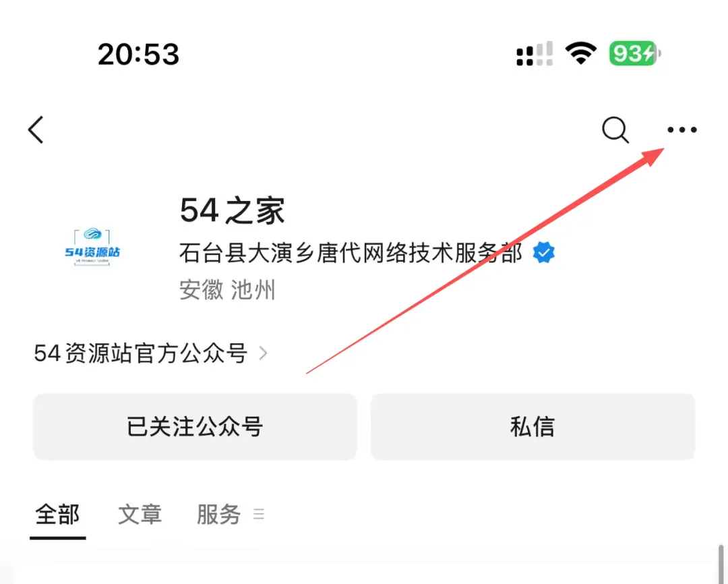Send a message via 私信 button
This screenshot has height=584, width=728.
[533, 426]
